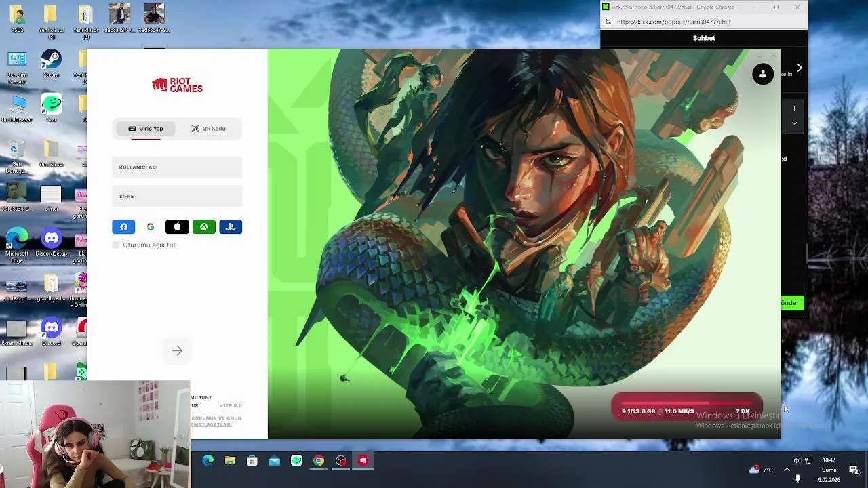Viewport: 868px width, 488px height.
Task: Sign in with the Apple icon
Action: [x=177, y=227]
